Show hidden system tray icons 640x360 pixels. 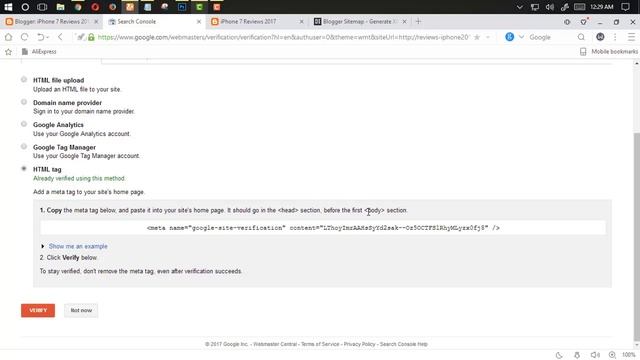click(520, 7)
